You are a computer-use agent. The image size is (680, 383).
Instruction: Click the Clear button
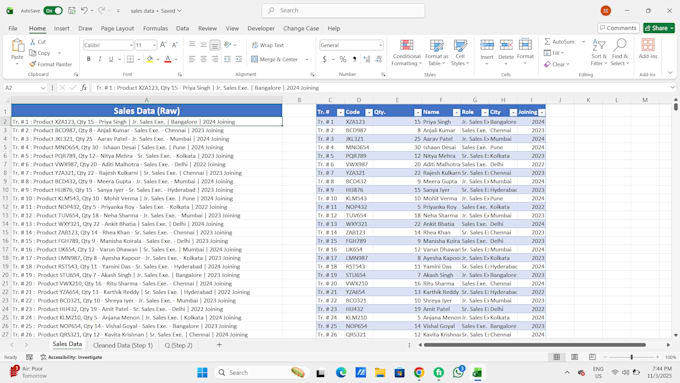coord(556,64)
